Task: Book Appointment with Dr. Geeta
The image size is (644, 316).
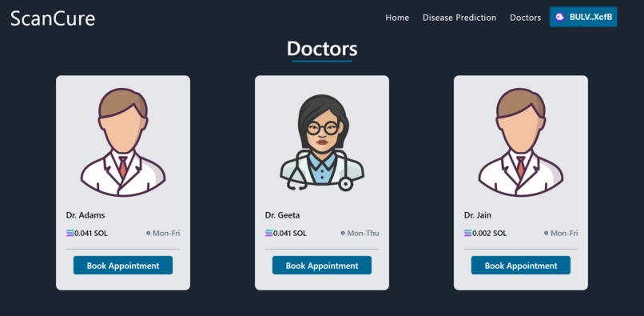Action: tap(322, 266)
